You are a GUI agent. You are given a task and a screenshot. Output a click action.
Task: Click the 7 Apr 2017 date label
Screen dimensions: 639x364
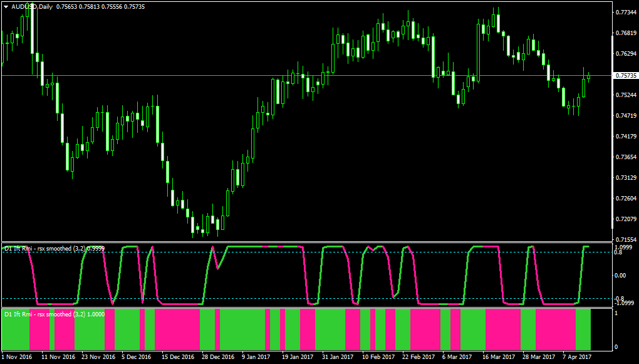[x=578, y=356]
